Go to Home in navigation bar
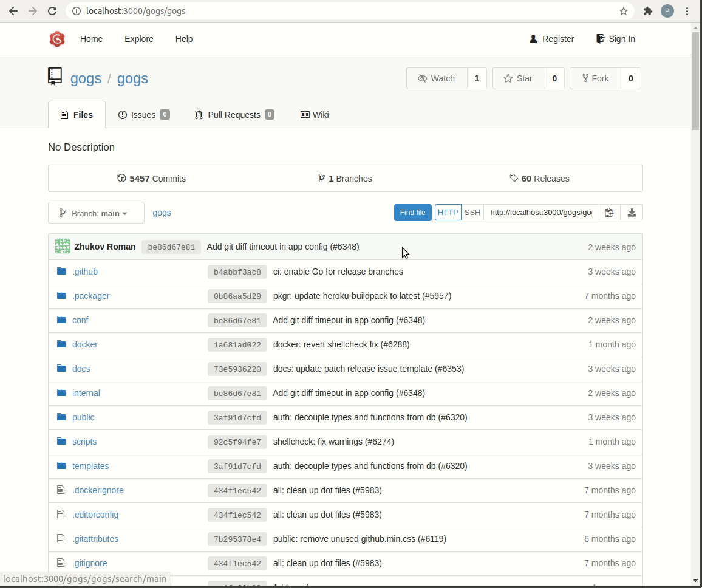 (91, 39)
